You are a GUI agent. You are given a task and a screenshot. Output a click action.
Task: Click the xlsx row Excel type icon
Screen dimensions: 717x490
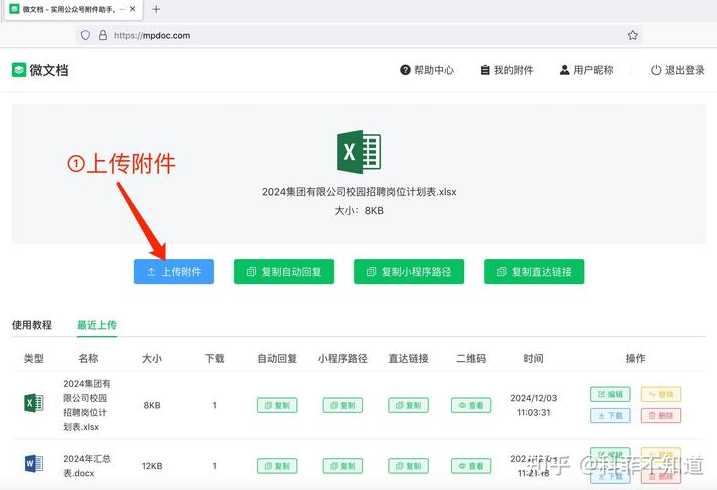click(x=34, y=403)
